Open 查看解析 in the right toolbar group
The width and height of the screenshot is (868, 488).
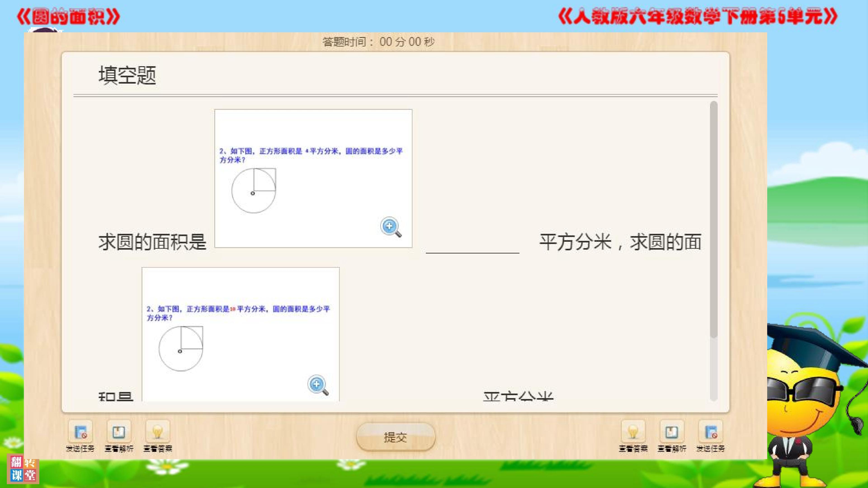tap(672, 432)
